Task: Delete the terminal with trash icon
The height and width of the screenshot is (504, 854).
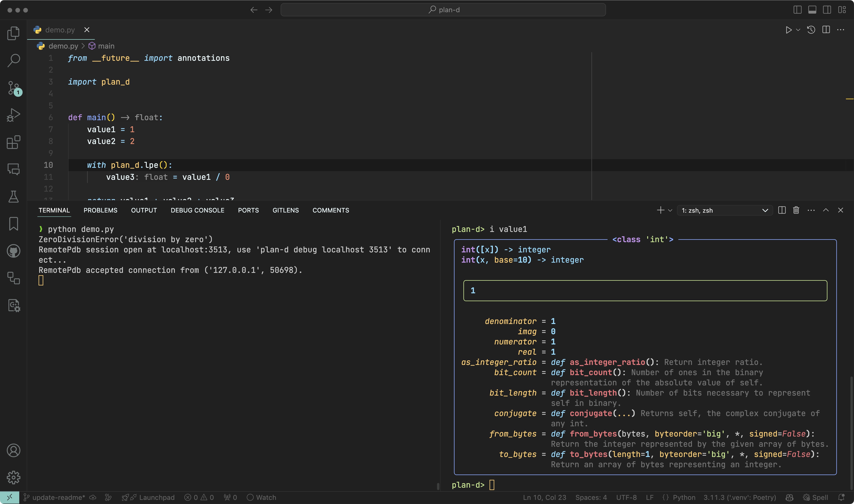Action: (796, 210)
